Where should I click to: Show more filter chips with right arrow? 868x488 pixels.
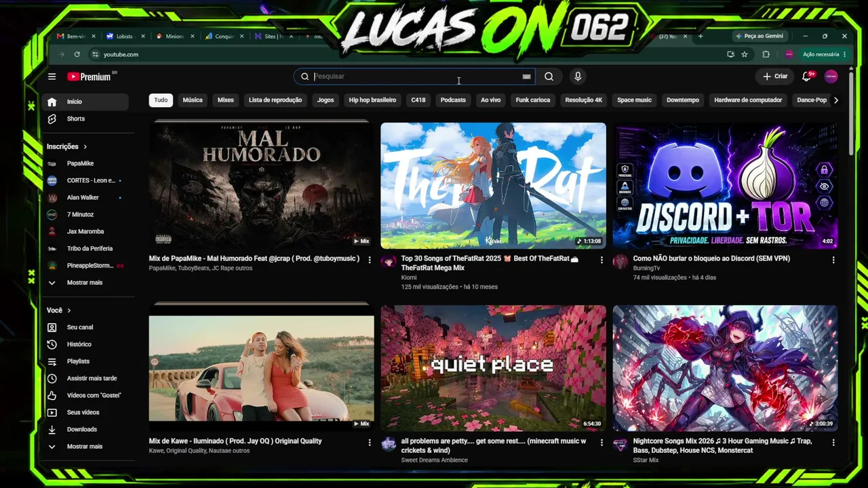(x=835, y=100)
